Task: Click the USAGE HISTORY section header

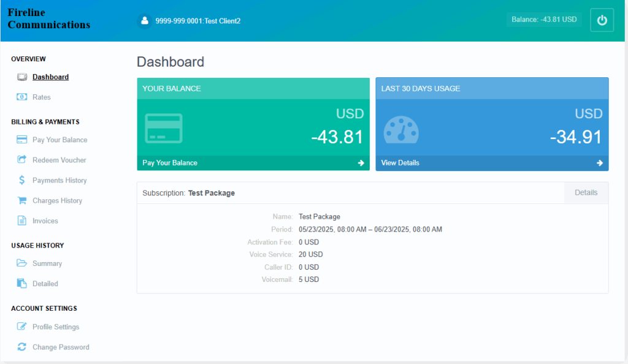Action: point(37,245)
